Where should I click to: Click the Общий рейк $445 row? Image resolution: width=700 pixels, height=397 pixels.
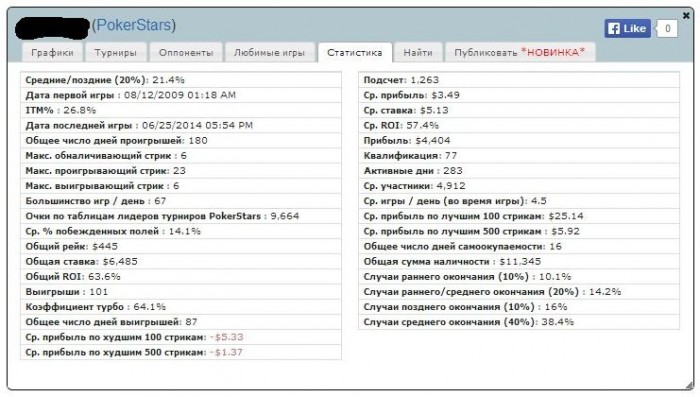(x=181, y=247)
